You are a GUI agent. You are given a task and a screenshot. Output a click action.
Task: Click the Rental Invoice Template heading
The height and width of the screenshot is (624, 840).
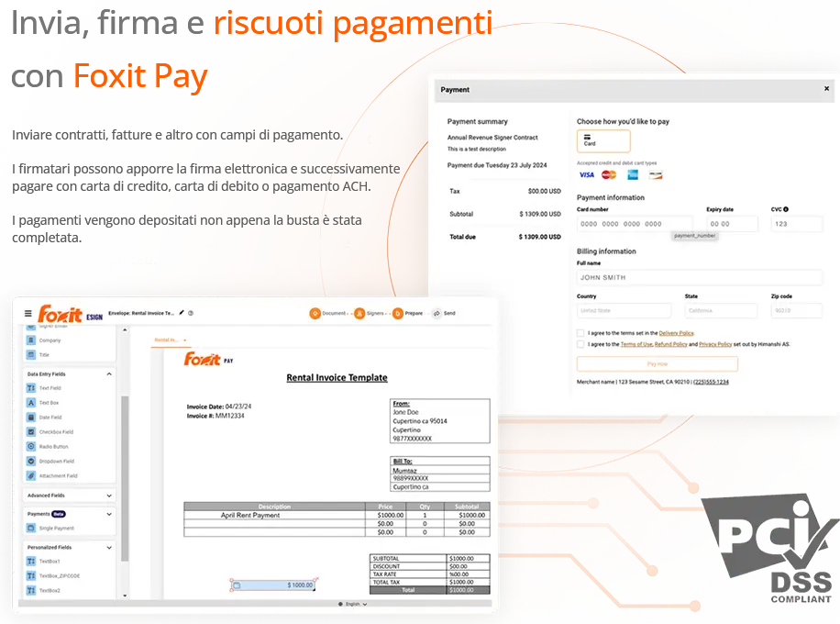[x=337, y=377]
